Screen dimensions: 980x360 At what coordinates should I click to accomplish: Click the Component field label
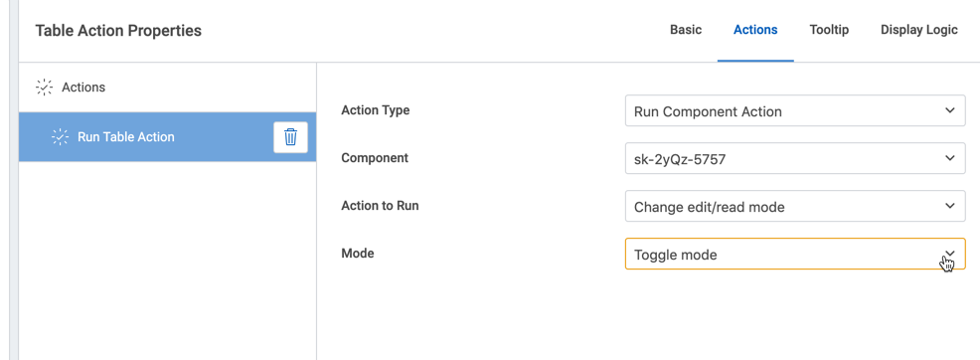click(375, 158)
